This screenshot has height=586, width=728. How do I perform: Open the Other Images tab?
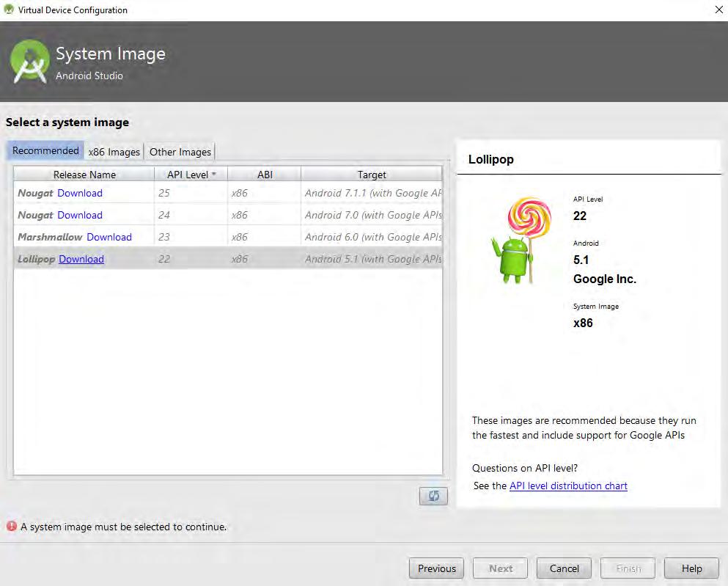pos(180,152)
